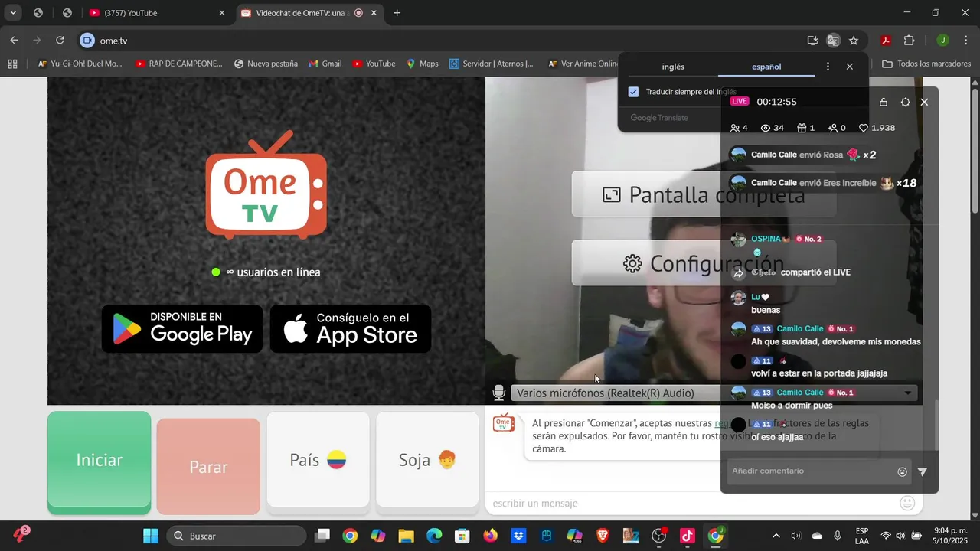Click the Pantalla completa button
The image size is (980, 551).
click(704, 194)
